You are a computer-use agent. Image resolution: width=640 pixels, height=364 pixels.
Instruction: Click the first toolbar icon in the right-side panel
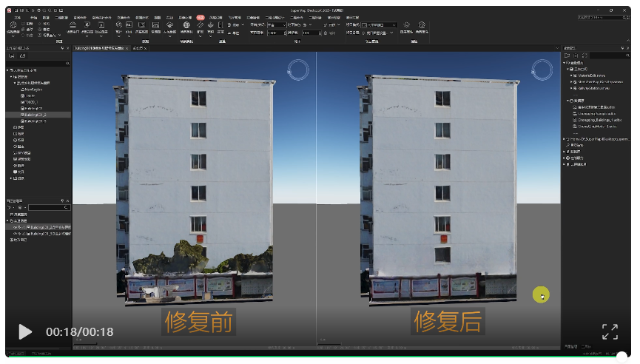[x=567, y=55]
